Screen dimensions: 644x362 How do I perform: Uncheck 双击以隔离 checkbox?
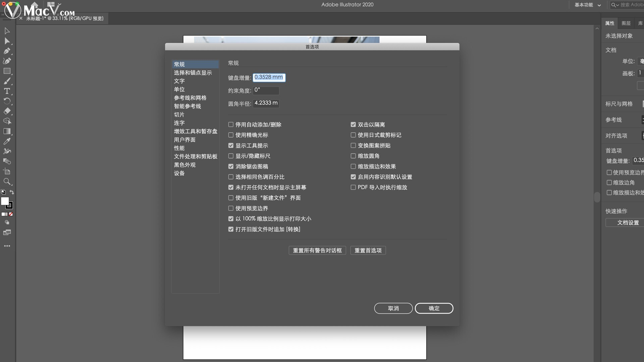coord(353,125)
